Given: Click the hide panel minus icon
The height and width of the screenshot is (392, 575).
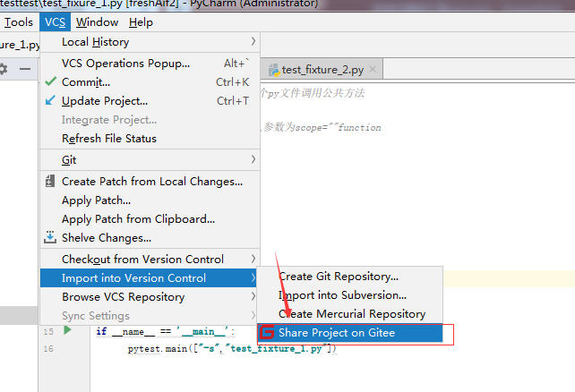Looking at the screenshot, I should [25, 69].
